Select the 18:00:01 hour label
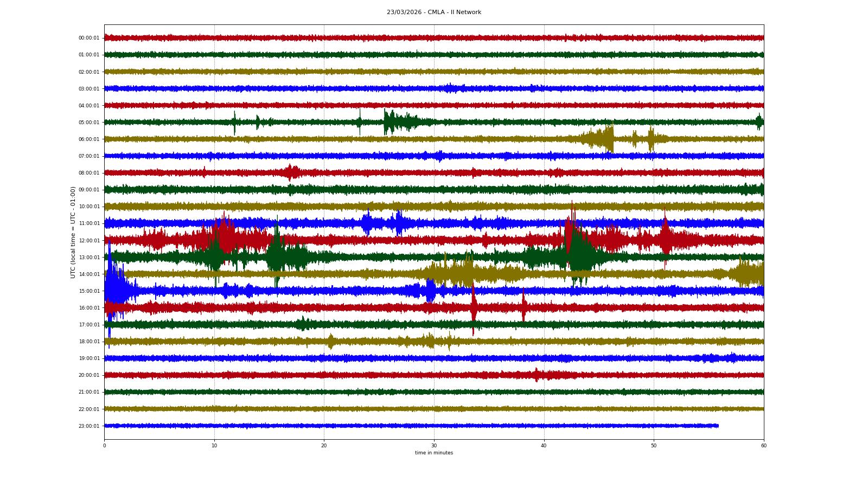868x488 pixels. tap(89, 342)
